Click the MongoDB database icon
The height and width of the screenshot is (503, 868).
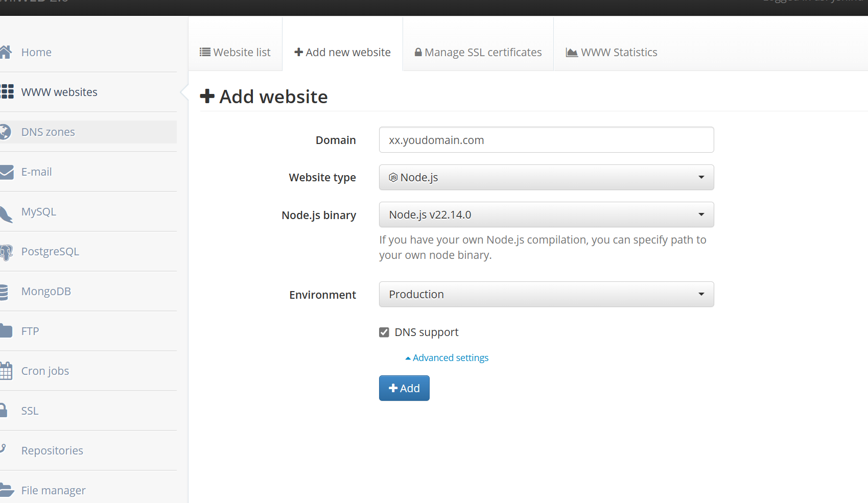coord(4,292)
